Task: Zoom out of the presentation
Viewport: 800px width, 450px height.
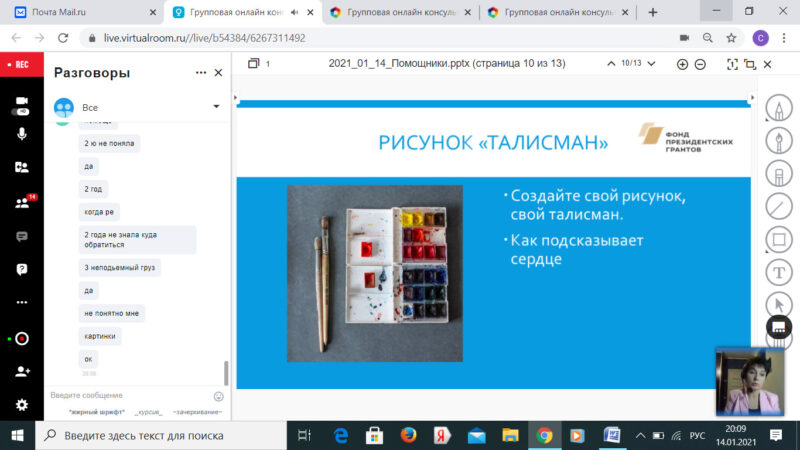Action: pyautogui.click(x=700, y=64)
